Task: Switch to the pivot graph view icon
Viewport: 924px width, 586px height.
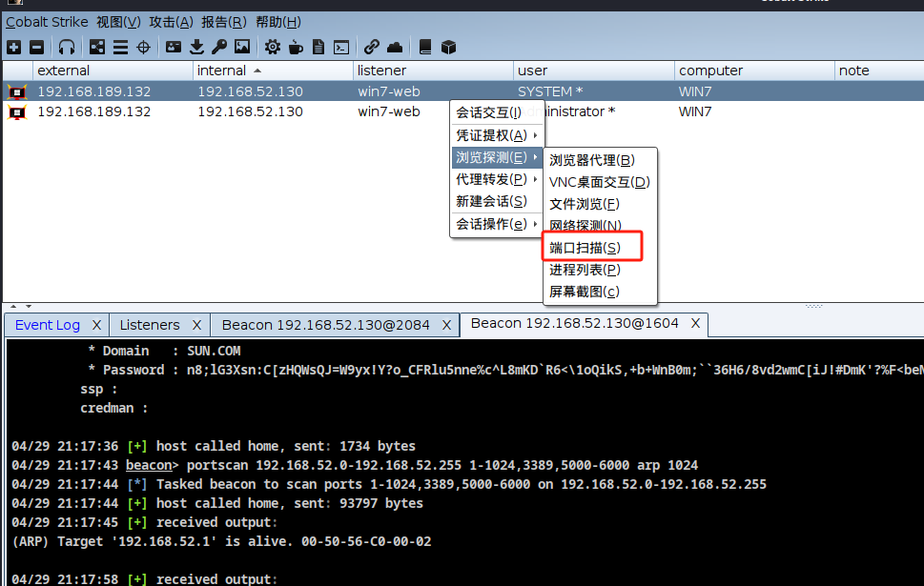Action: (x=97, y=47)
